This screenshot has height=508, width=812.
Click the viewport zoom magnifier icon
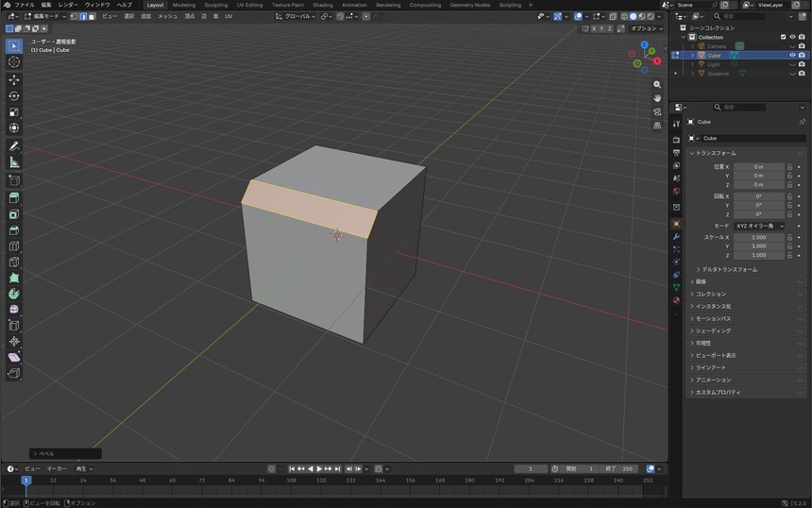657,84
